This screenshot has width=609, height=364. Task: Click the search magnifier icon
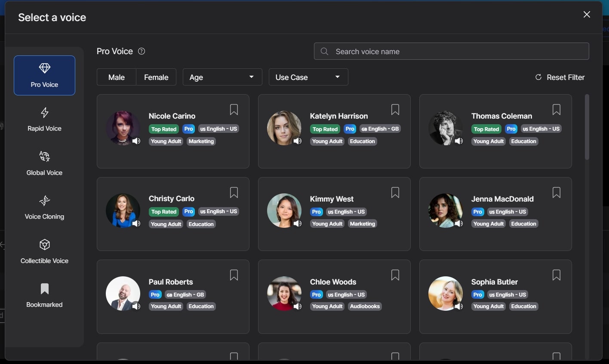[325, 51]
